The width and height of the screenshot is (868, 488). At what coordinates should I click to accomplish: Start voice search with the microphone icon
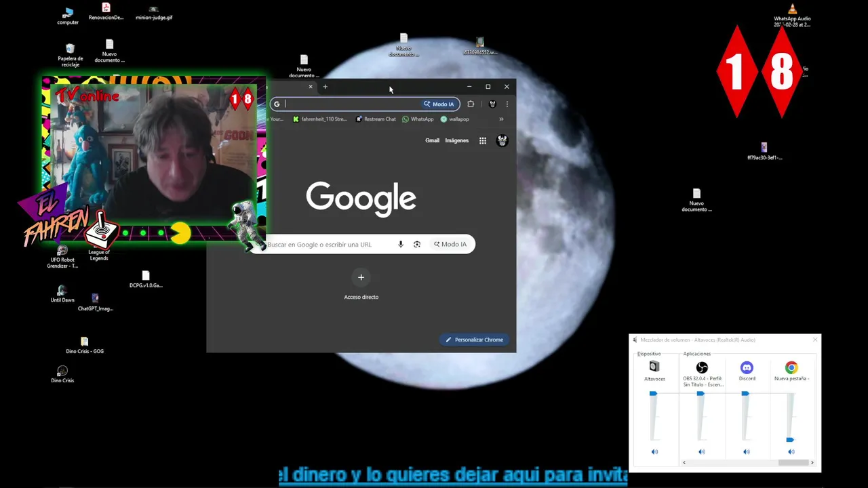coord(401,244)
